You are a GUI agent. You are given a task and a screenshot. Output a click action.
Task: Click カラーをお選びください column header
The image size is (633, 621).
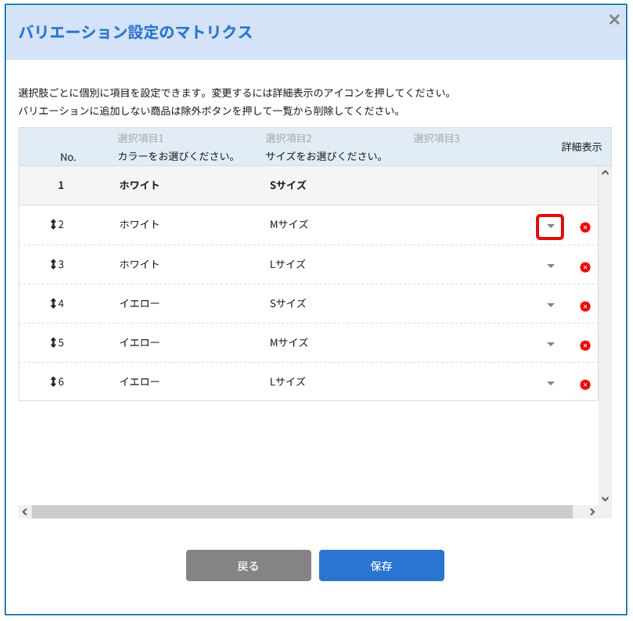(x=176, y=156)
